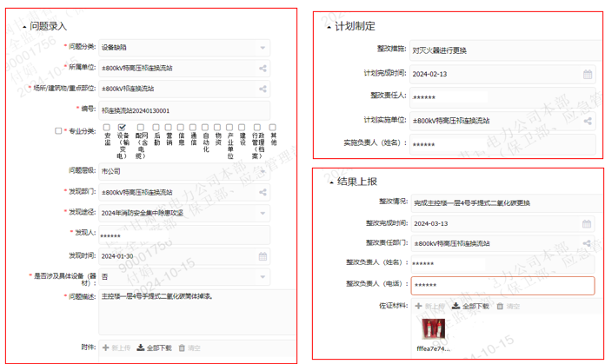
Task: Open the 问题分类 dropdown
Action: [263, 47]
